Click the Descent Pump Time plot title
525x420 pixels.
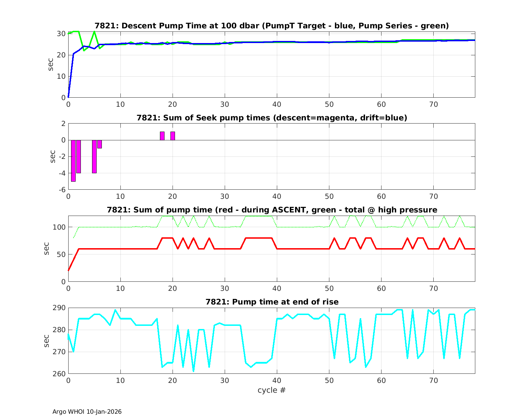272,26
